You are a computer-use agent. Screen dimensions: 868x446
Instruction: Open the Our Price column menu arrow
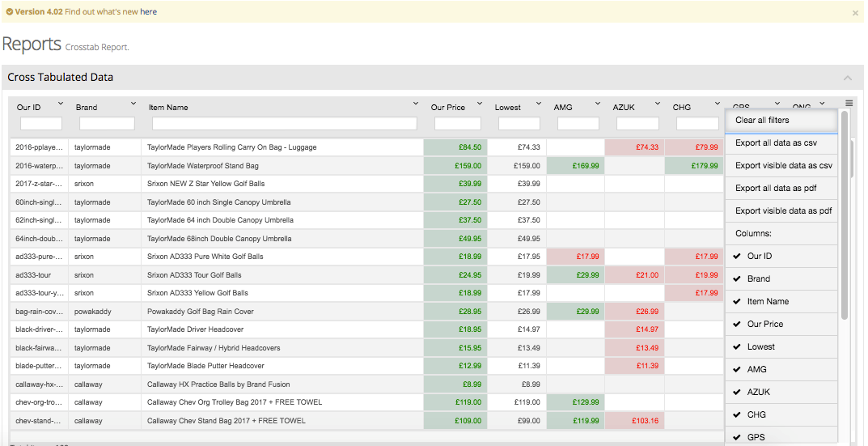click(x=479, y=104)
